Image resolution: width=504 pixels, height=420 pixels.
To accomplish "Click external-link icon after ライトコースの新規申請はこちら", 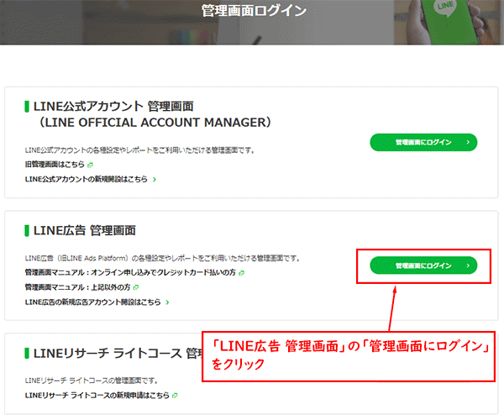I will pos(175,396).
